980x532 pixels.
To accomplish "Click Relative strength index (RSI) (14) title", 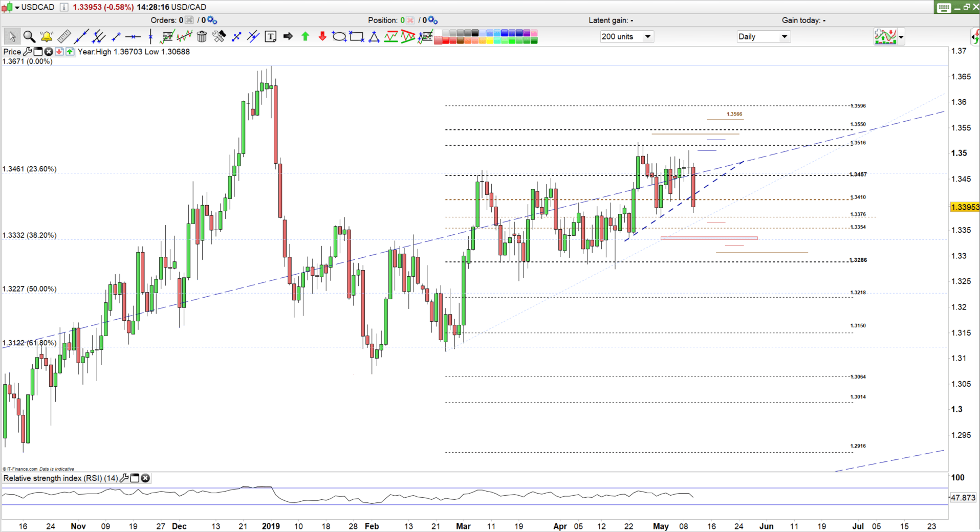I will coord(61,478).
